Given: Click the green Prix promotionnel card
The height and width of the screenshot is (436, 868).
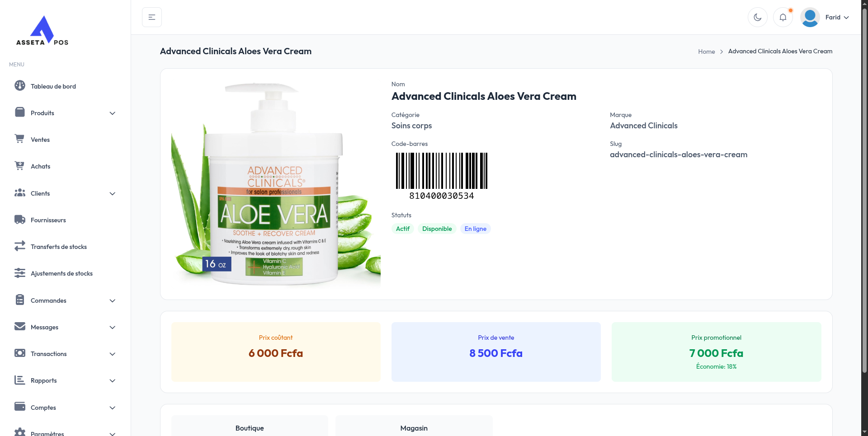Looking at the screenshot, I should click(x=716, y=352).
